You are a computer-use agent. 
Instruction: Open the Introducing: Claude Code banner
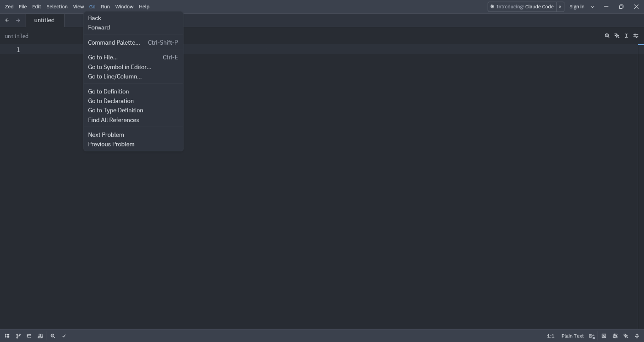(522, 6)
